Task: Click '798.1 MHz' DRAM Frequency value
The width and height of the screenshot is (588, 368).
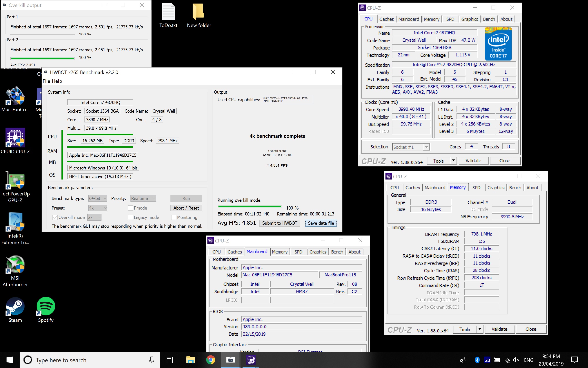Action: pos(481,234)
